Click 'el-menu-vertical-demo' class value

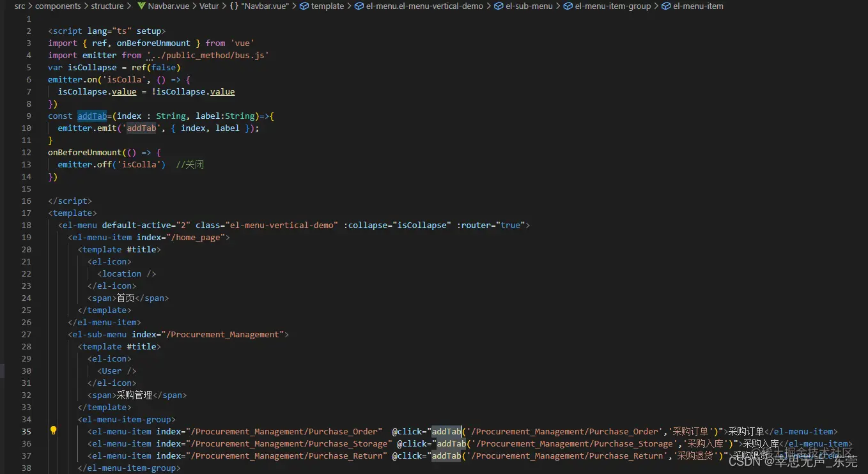(x=281, y=225)
